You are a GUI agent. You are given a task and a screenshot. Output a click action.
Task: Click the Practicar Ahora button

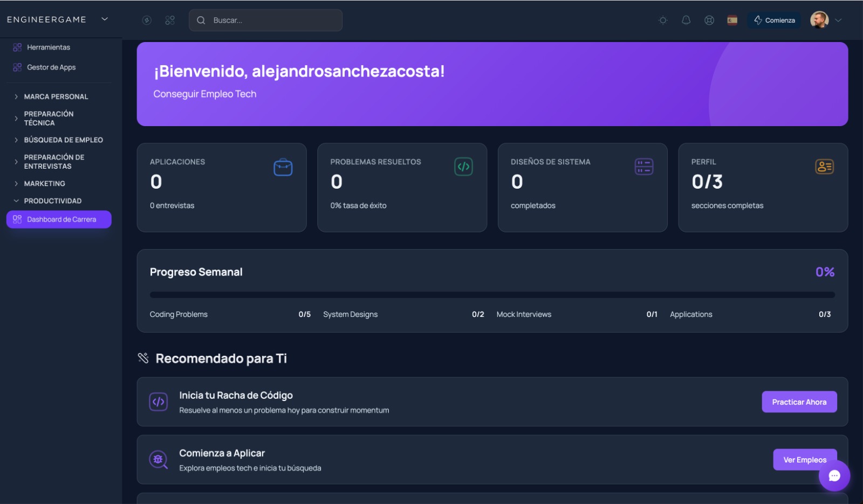coord(799,402)
